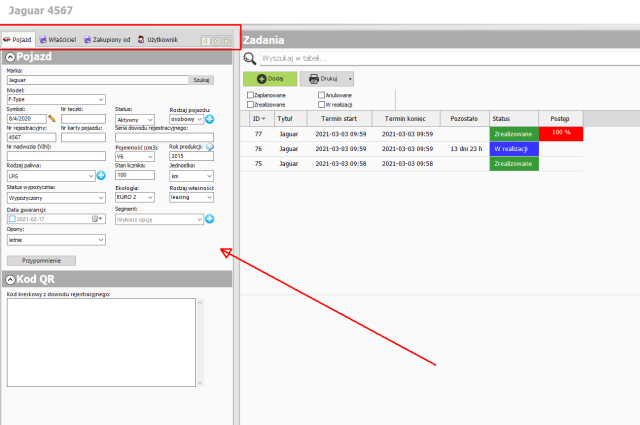Switch to the Pojazd tab

[x=18, y=40]
